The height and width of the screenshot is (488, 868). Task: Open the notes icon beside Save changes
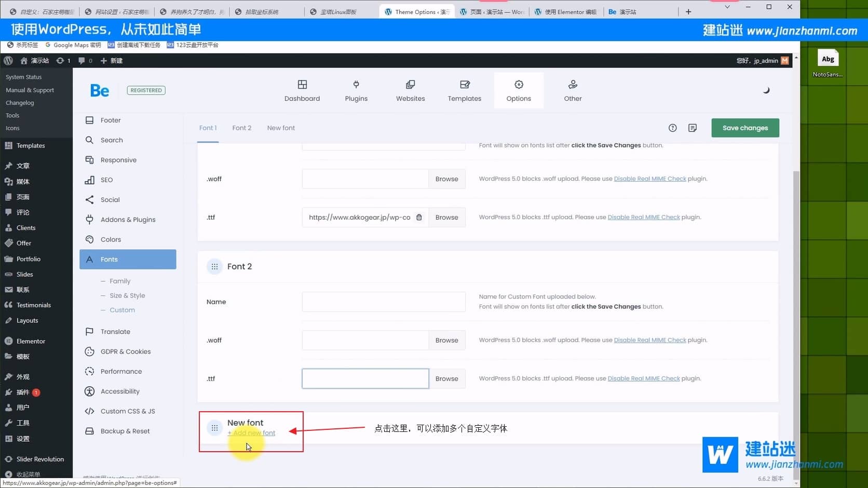tap(692, 128)
